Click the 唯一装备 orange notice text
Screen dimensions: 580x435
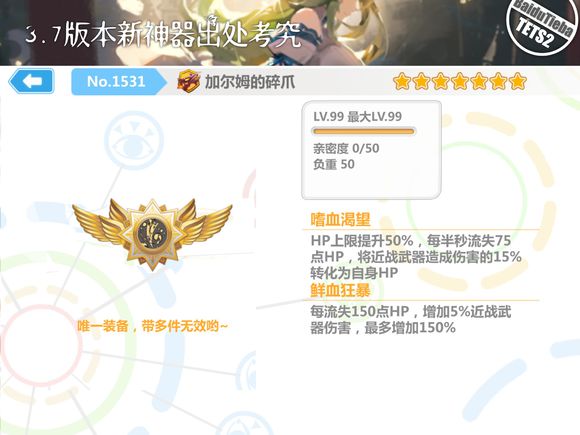152,326
